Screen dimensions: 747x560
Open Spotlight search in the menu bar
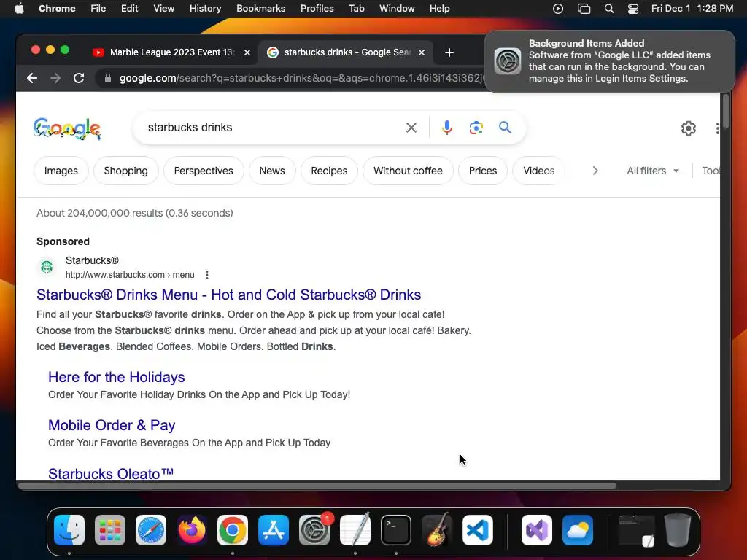609,9
